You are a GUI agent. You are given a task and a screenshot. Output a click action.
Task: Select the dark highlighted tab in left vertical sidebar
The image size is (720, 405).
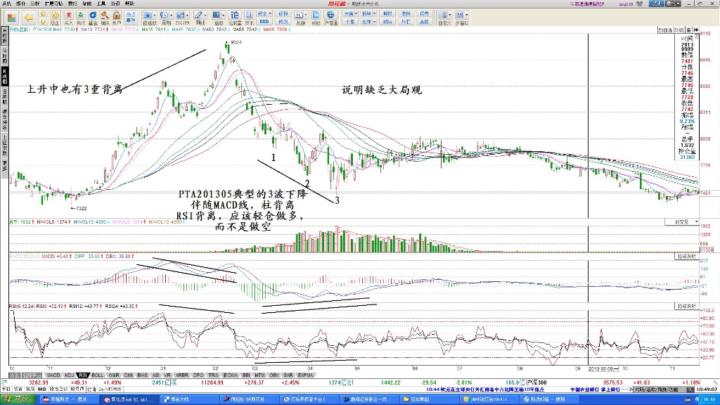click(4, 76)
